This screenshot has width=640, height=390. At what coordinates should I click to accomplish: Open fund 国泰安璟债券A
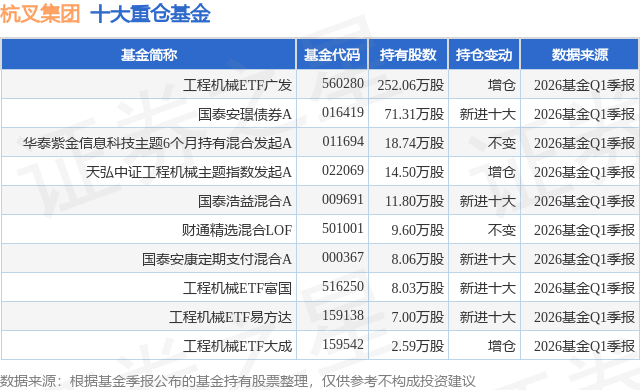244,114
